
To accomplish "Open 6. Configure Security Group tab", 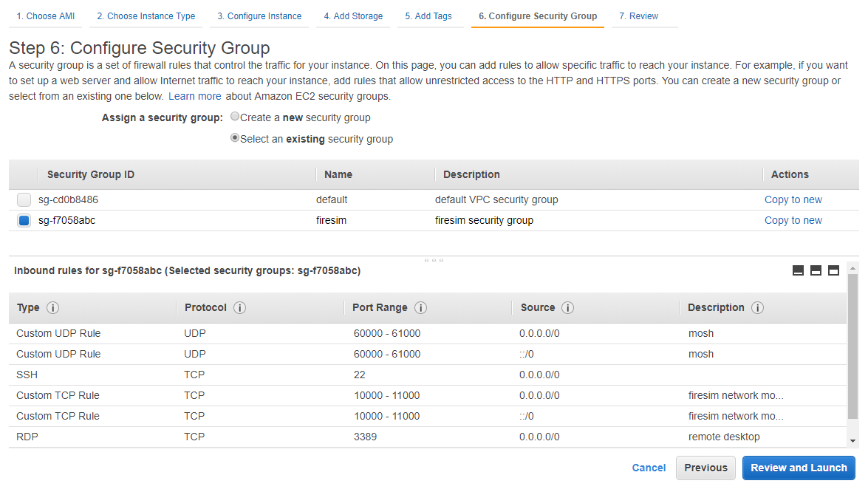I will [538, 16].
